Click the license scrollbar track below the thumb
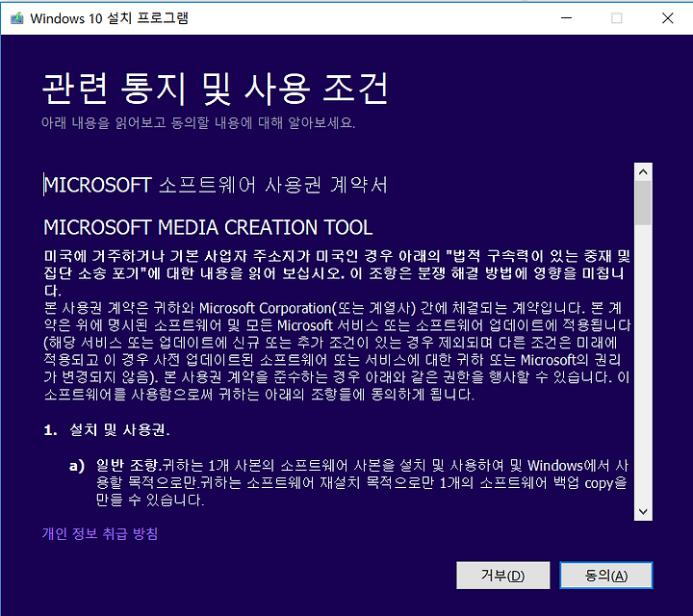Screen dimensions: 693x616 point(643,364)
